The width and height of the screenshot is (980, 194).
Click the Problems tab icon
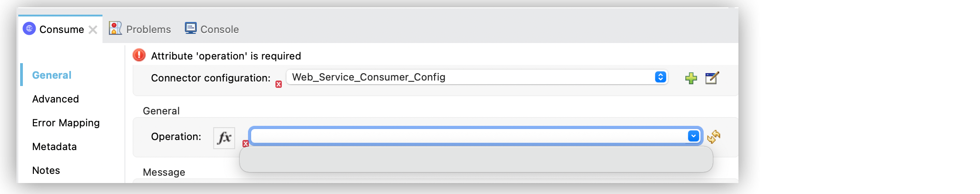pyautogui.click(x=115, y=28)
